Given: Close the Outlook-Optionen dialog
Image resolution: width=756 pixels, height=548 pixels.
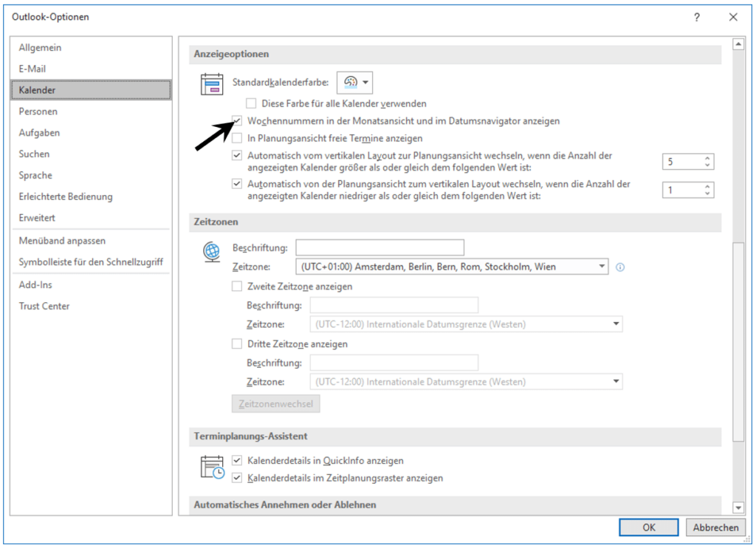Looking at the screenshot, I should (x=733, y=18).
